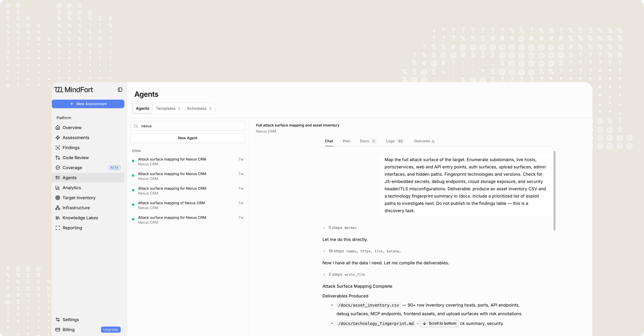Viewport: 644px width, 336px height.
Task: Click the Analytics bar chart icon
Action: (x=58, y=188)
